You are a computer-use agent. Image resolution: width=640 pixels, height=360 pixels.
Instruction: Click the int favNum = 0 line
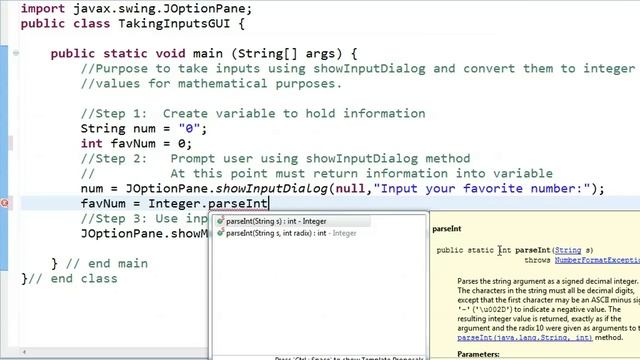pos(136,144)
